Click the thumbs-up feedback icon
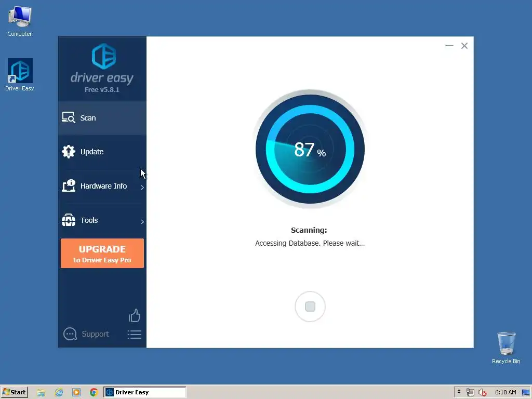The height and width of the screenshot is (399, 532). point(135,315)
